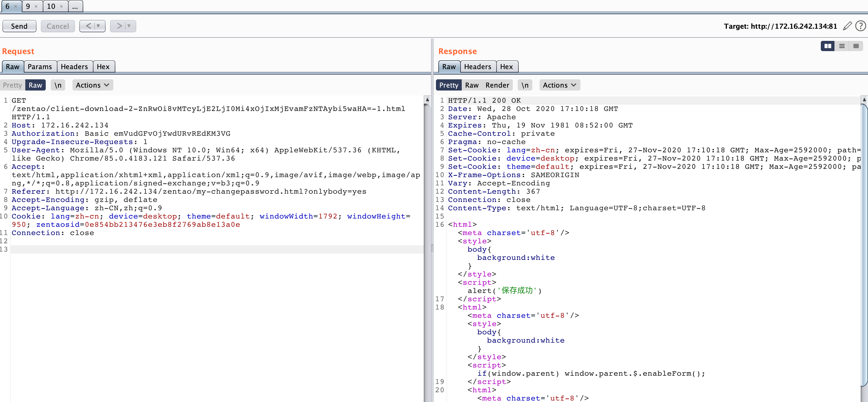Select the Pretty view mode in Response

(449, 85)
